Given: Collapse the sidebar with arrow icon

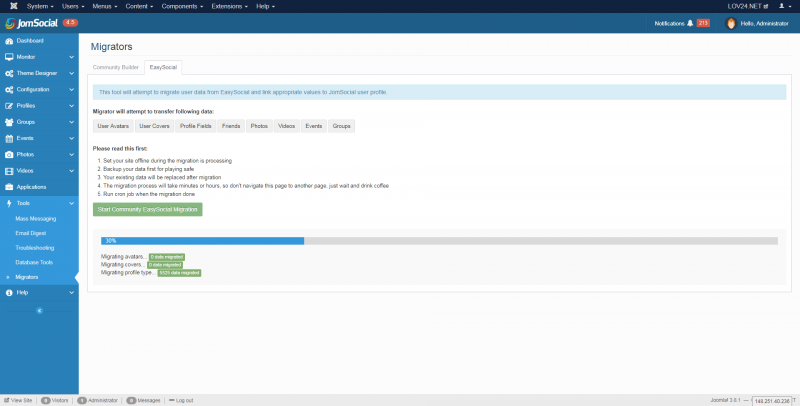Looking at the screenshot, I should 39,311.
